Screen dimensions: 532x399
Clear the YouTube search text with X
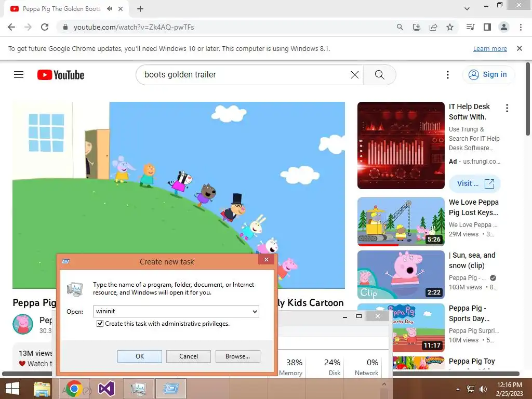coord(354,75)
